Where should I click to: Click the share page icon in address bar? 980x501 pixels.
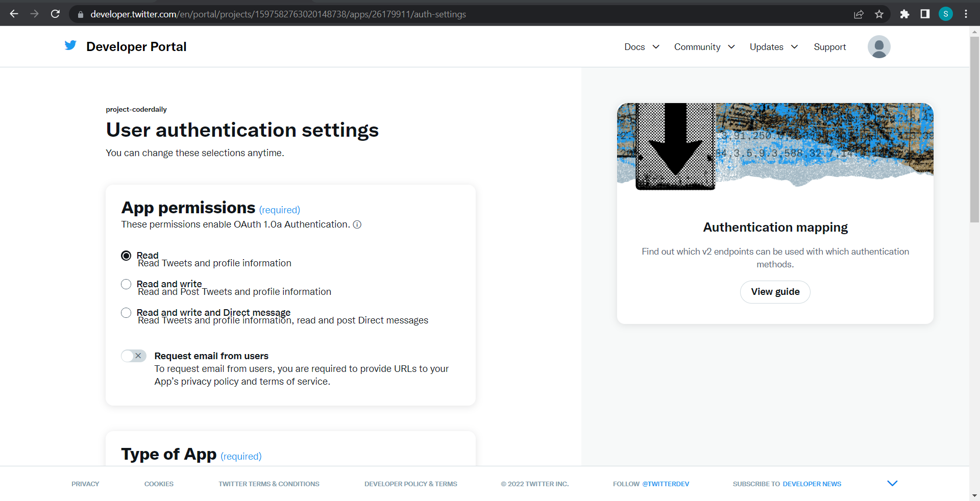[x=859, y=14]
